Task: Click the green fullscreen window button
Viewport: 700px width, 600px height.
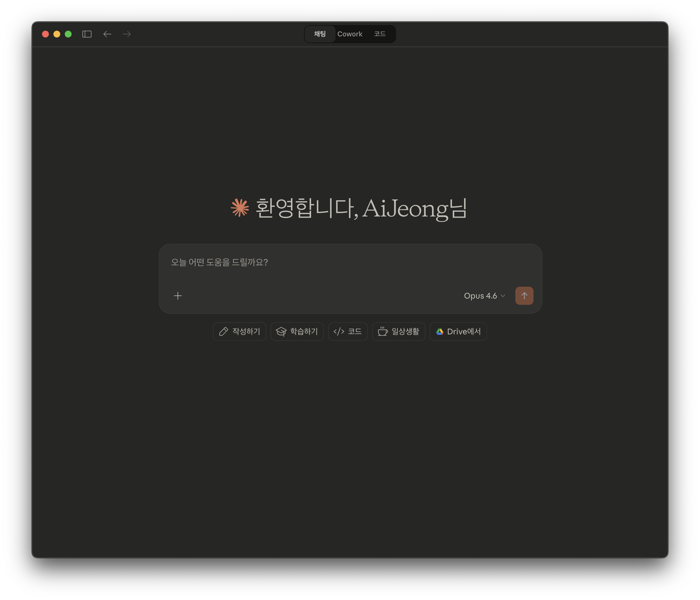Action: point(68,34)
